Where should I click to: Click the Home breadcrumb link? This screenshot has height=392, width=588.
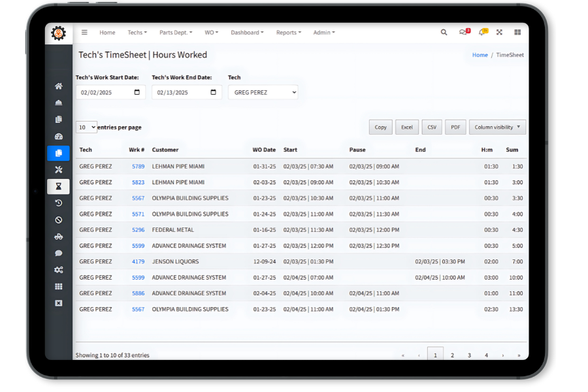click(480, 55)
